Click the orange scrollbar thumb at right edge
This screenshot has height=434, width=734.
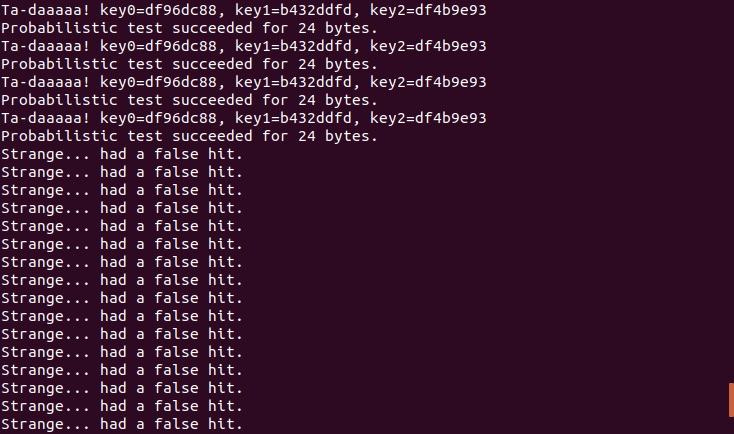730,398
